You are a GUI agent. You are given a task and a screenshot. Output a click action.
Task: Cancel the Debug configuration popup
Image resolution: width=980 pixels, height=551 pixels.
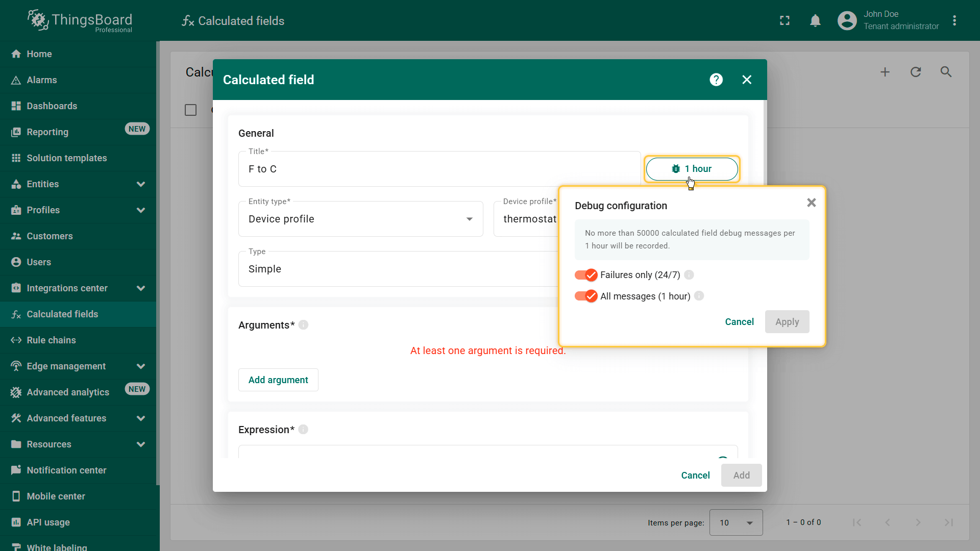[x=739, y=322]
